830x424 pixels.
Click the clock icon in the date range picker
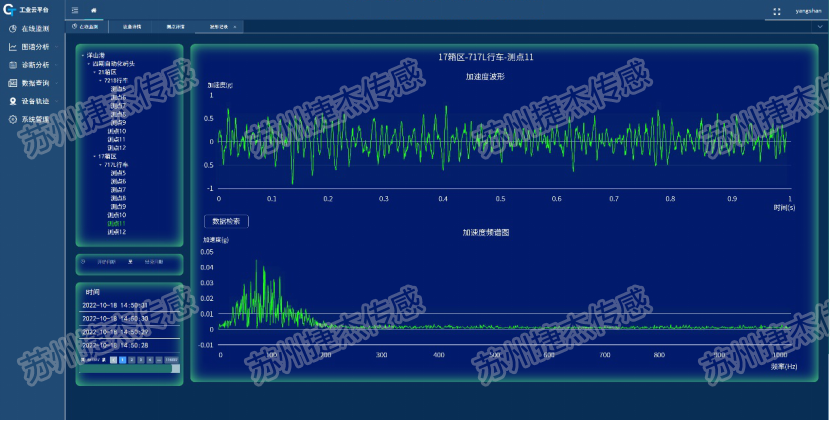pyautogui.click(x=83, y=261)
